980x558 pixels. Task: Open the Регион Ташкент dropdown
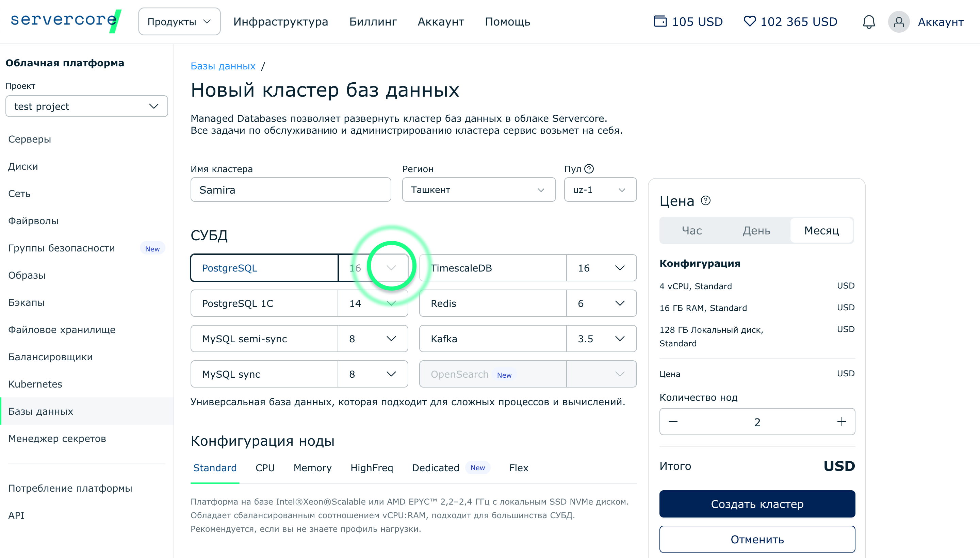pyautogui.click(x=478, y=190)
